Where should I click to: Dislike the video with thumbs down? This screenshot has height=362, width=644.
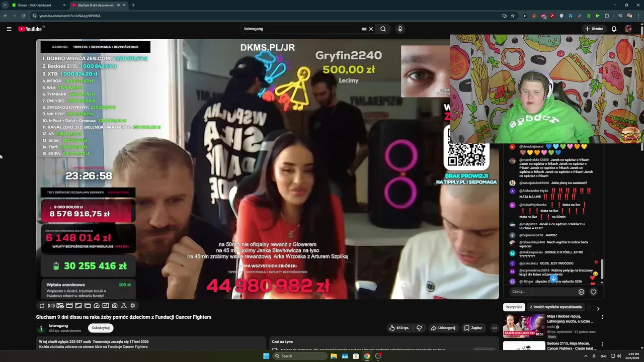click(419, 328)
